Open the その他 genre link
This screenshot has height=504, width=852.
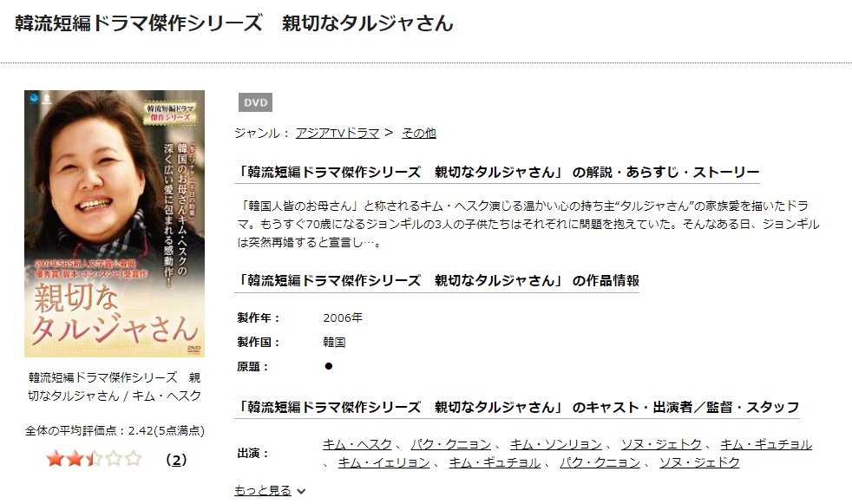pyautogui.click(x=419, y=133)
